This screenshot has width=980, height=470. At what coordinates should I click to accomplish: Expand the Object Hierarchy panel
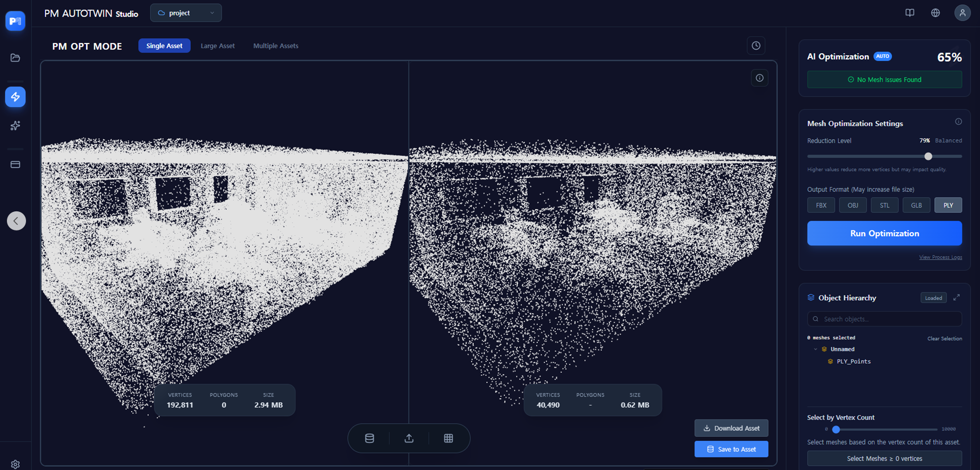[x=956, y=298]
